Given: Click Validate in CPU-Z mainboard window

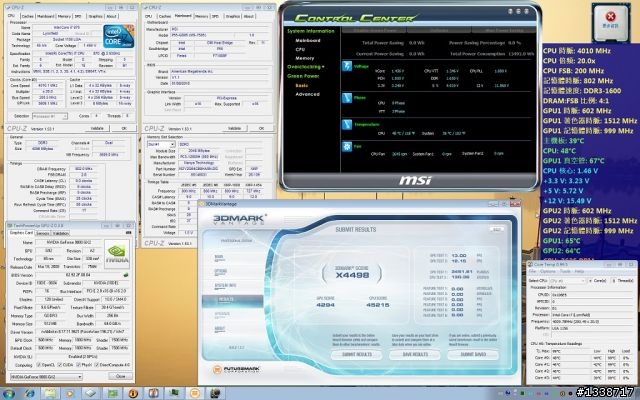Looking at the screenshot, I should coord(234,128).
